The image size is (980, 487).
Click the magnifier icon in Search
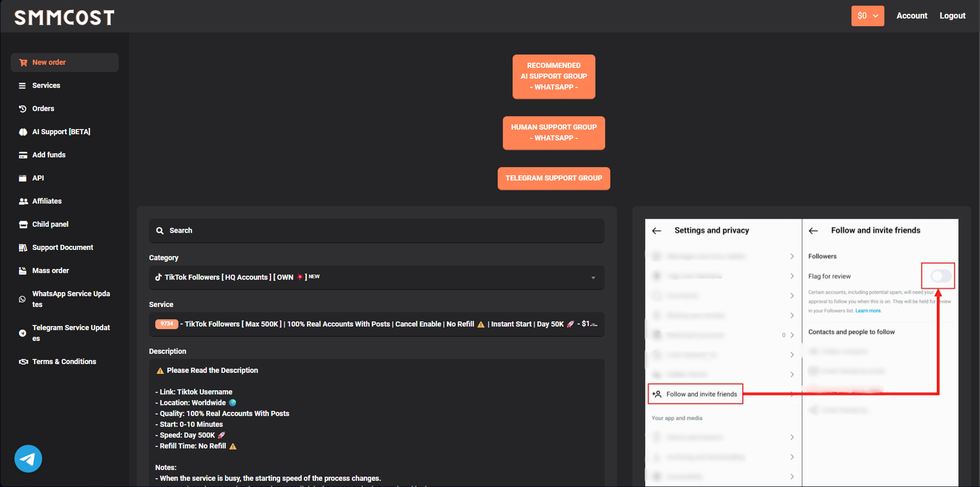160,230
